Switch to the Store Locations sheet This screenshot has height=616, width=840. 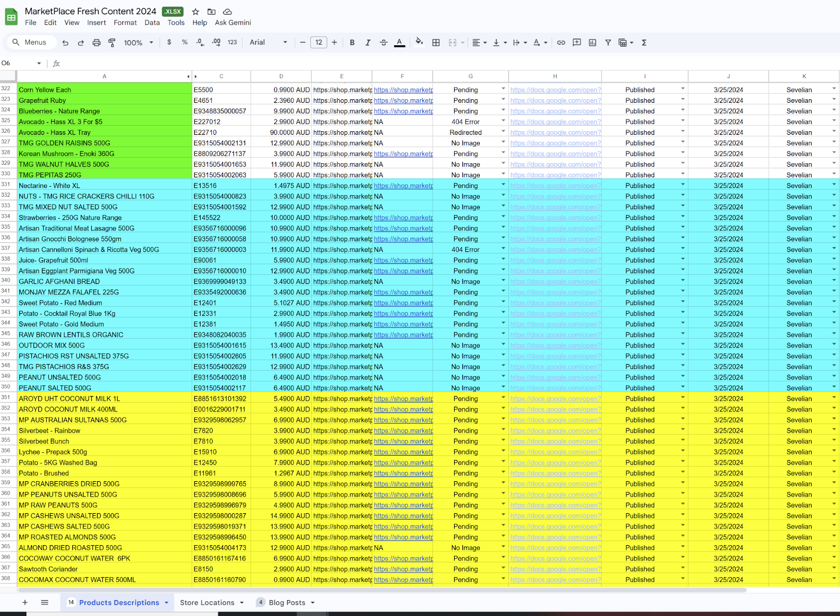pyautogui.click(x=207, y=602)
